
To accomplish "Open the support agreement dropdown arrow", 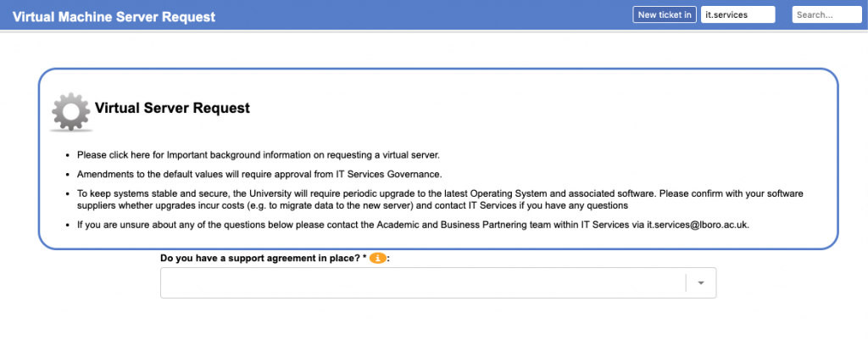I will (x=701, y=283).
